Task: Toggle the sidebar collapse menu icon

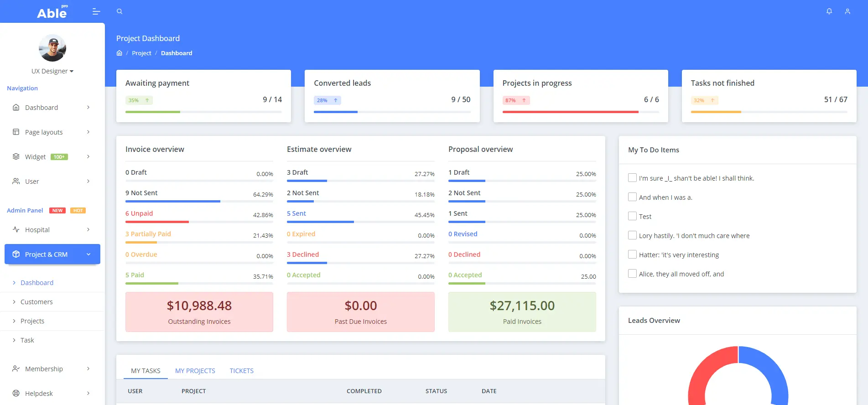Action: click(96, 11)
